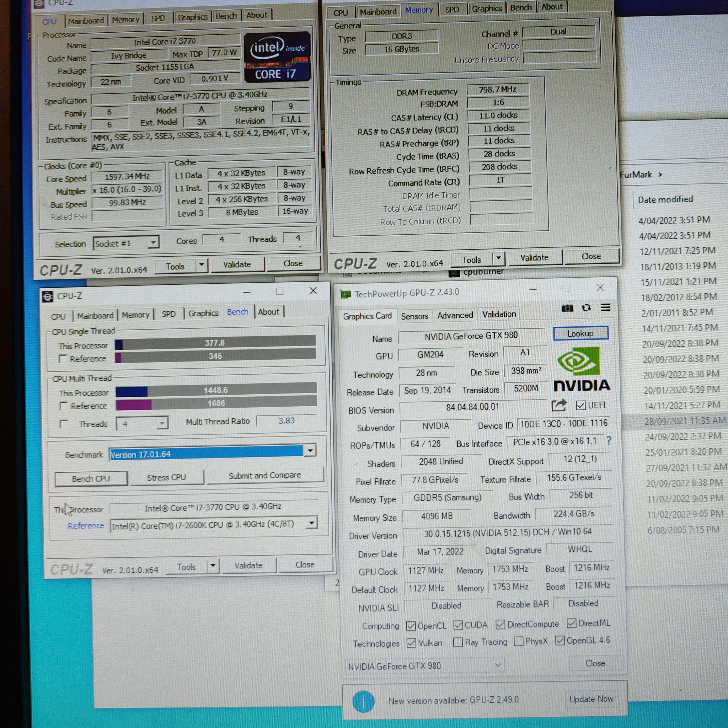Click the Reference link in Bench window

pos(86,525)
